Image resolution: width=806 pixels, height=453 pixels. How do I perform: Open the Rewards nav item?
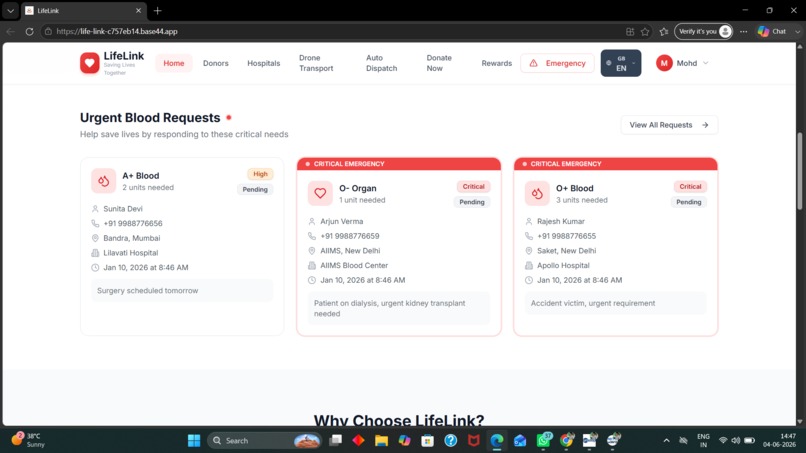[x=497, y=63]
